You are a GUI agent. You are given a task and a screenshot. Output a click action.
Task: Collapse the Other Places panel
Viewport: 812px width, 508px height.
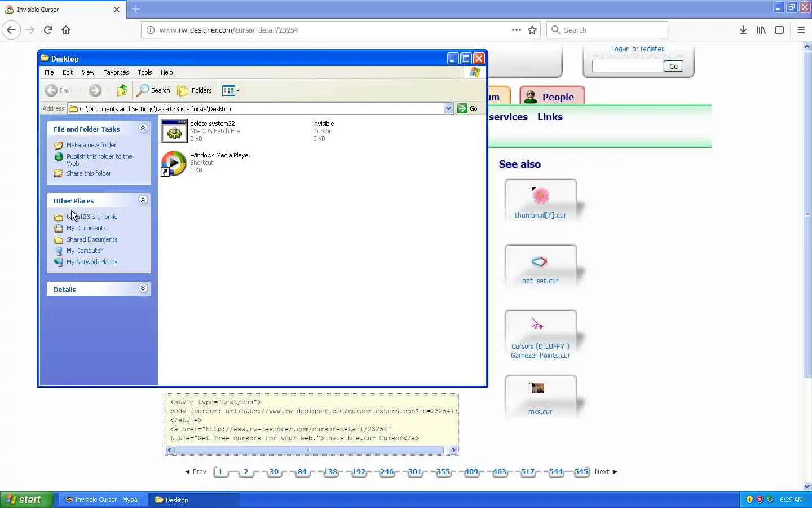pos(143,200)
